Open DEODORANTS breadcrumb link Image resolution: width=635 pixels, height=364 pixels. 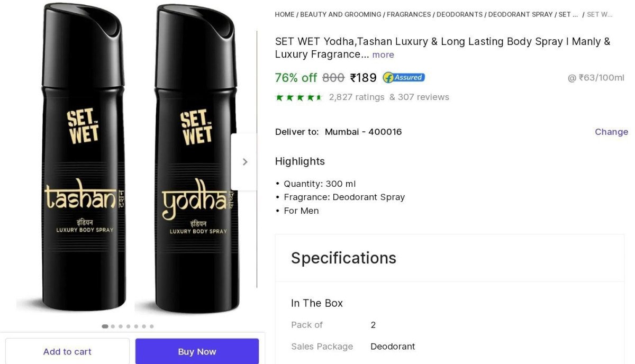point(459,14)
